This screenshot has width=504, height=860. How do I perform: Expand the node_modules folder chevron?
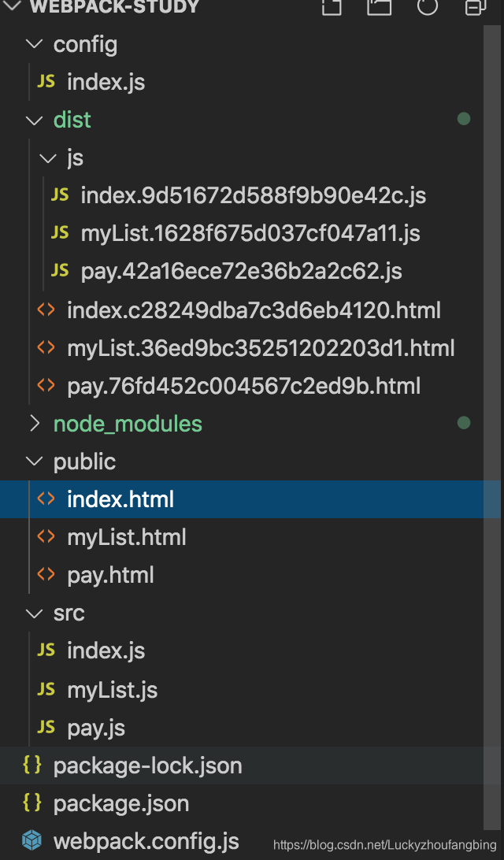tap(35, 424)
